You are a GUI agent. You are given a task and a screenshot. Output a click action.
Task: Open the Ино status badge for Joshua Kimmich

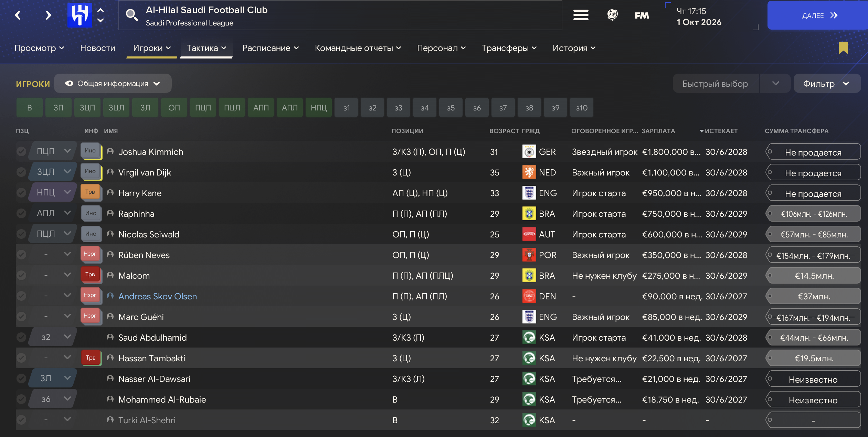(91, 151)
